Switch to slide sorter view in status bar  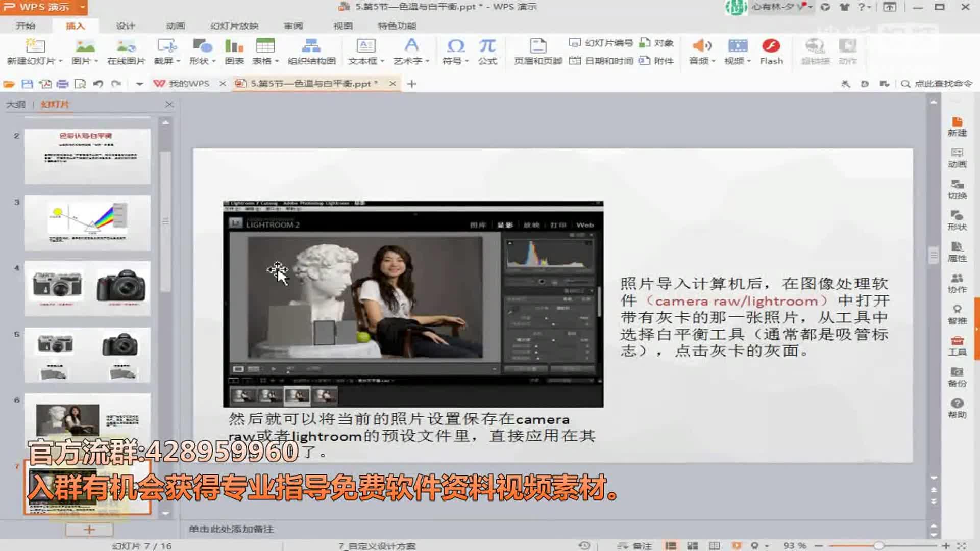coord(693,545)
